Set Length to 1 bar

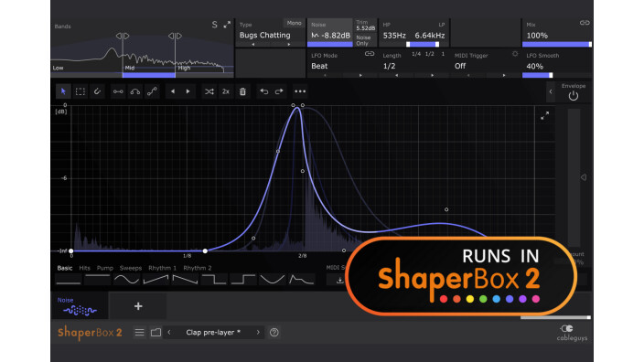[443, 54]
